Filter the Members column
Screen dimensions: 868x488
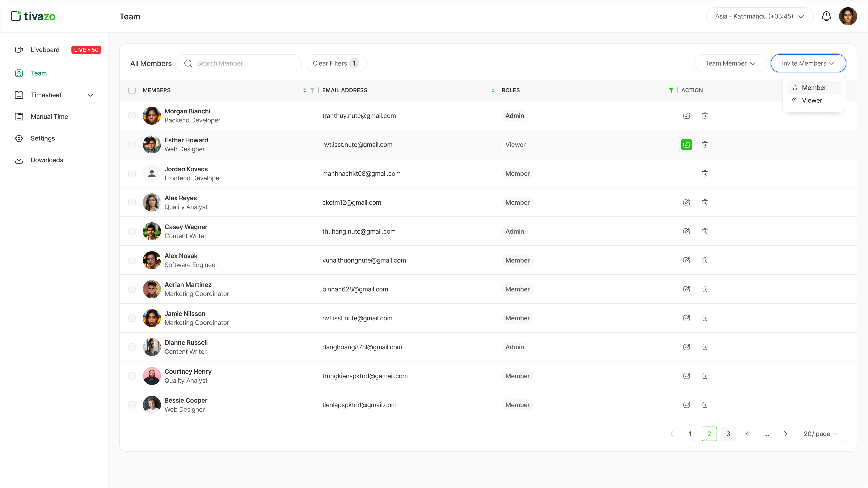point(312,90)
